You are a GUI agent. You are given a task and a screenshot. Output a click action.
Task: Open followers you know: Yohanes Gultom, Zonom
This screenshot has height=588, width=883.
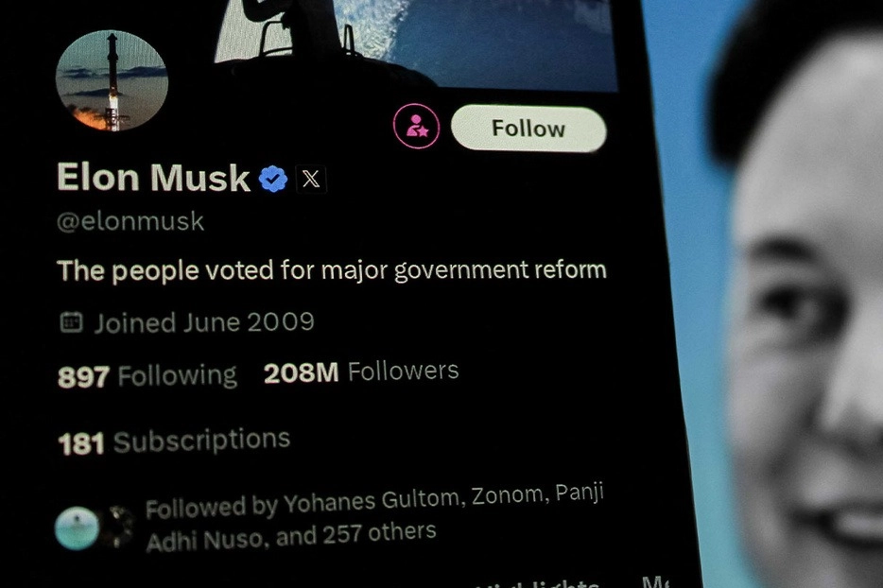[x=374, y=517]
